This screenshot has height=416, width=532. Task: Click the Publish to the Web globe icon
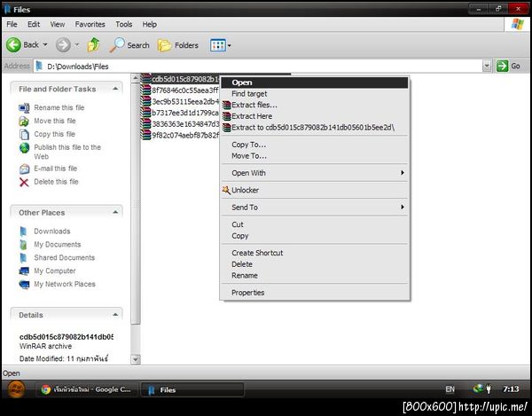coord(24,147)
